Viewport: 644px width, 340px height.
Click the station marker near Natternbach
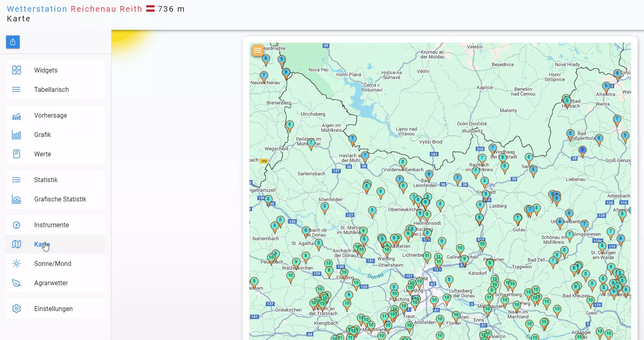point(275,227)
